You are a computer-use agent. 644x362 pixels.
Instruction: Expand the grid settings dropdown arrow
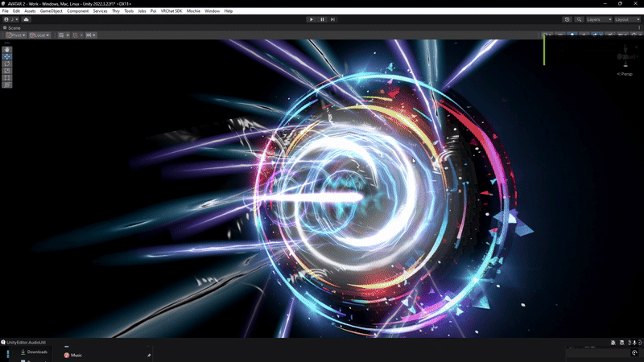click(x=68, y=35)
